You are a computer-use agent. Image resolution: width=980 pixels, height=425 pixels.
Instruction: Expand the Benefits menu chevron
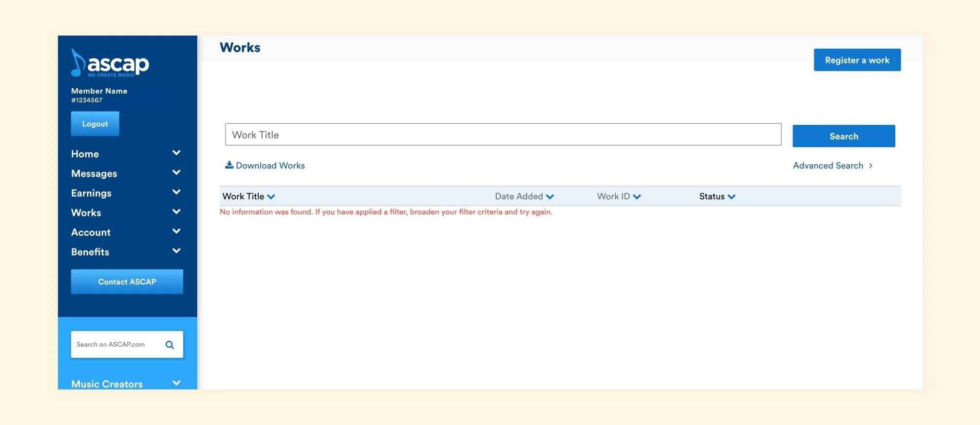(176, 251)
